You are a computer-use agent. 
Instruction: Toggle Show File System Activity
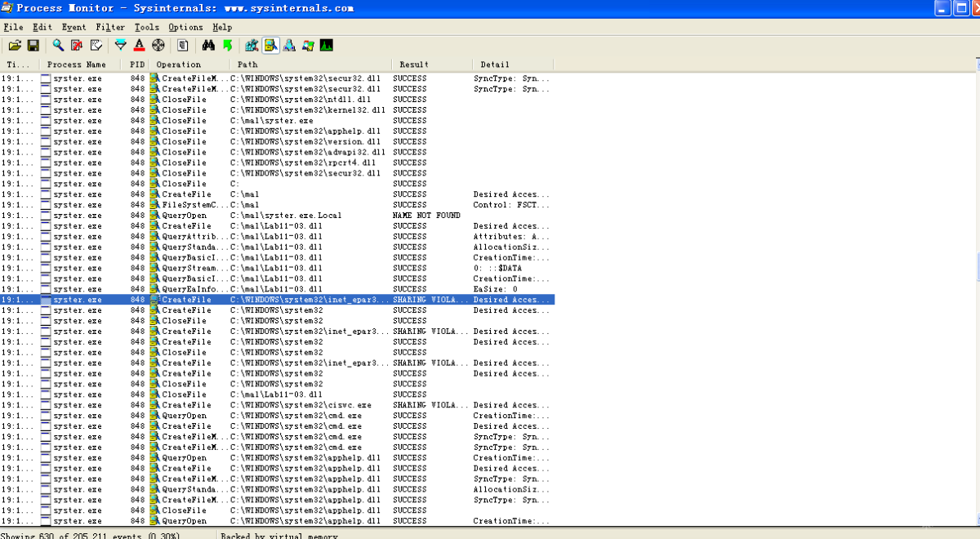(x=270, y=46)
